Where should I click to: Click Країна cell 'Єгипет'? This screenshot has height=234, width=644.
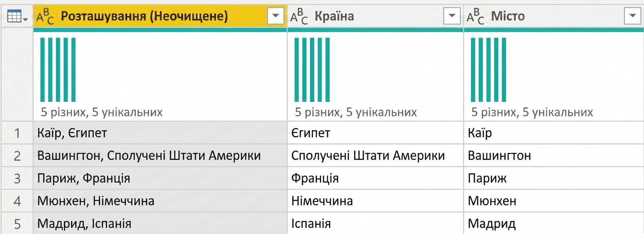click(x=376, y=133)
